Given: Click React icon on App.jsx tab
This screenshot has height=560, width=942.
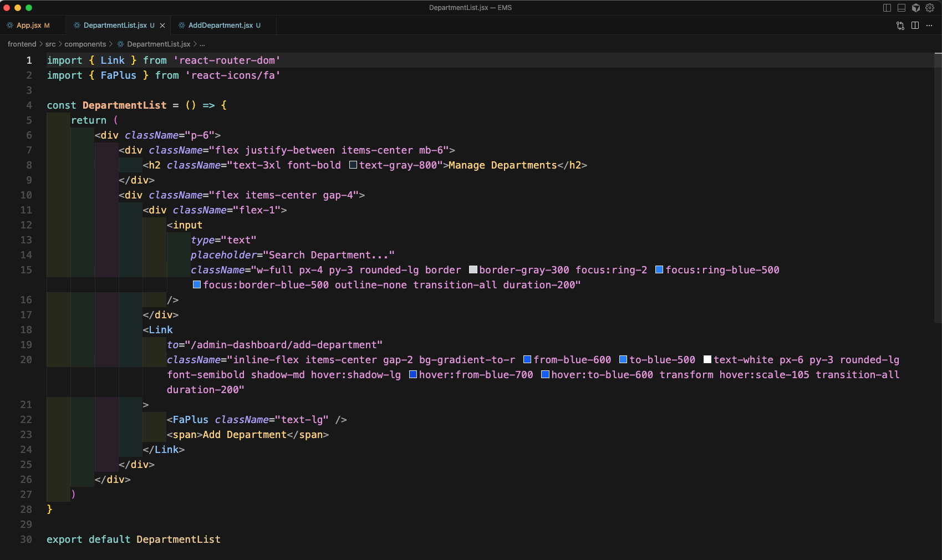Looking at the screenshot, I should (x=10, y=26).
